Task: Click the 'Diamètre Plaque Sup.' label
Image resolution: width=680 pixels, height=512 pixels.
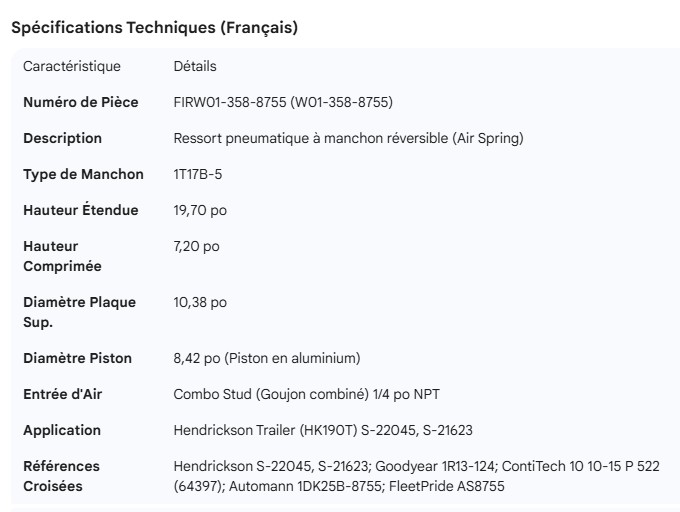Action: 79,312
